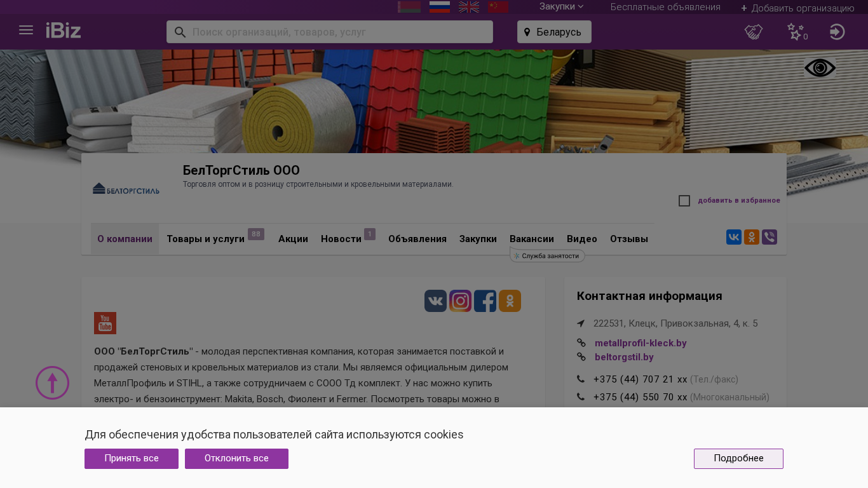Open the Видео tab
The height and width of the screenshot is (488, 868).
click(582, 239)
